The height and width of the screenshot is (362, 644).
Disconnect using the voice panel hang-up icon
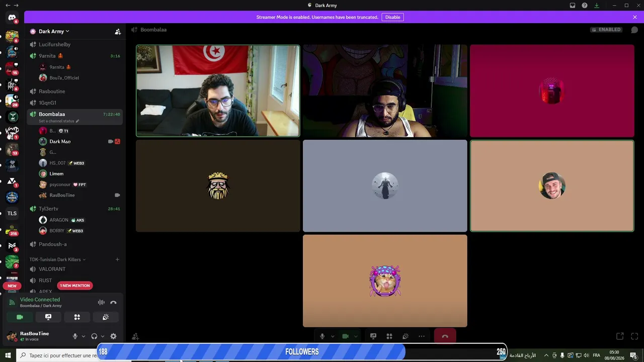click(x=113, y=302)
